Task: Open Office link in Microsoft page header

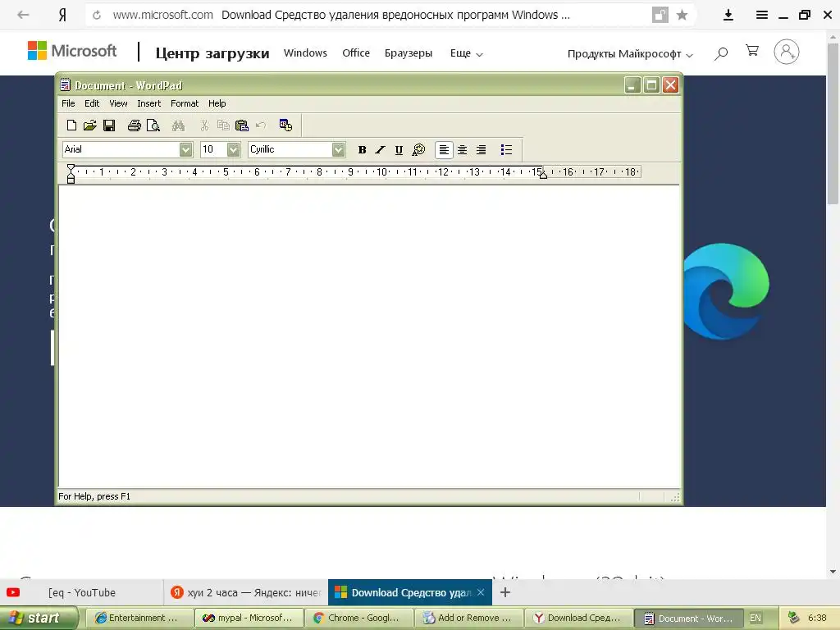Action: (356, 53)
